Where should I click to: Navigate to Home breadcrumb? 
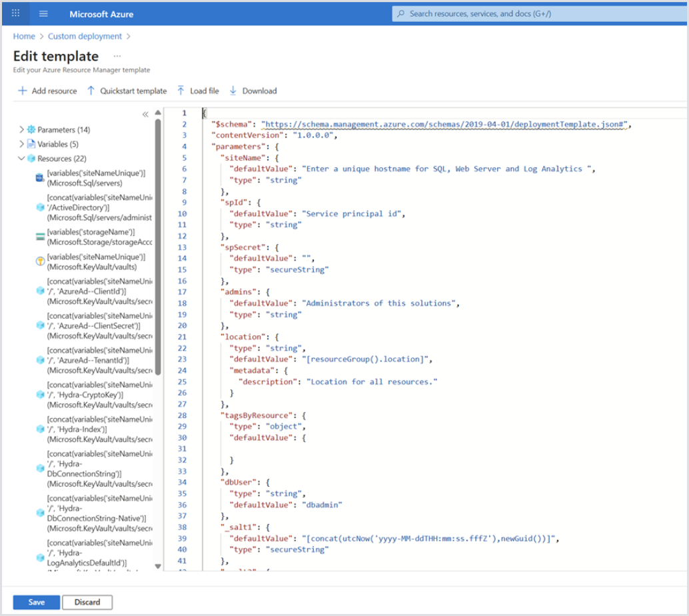(24, 36)
